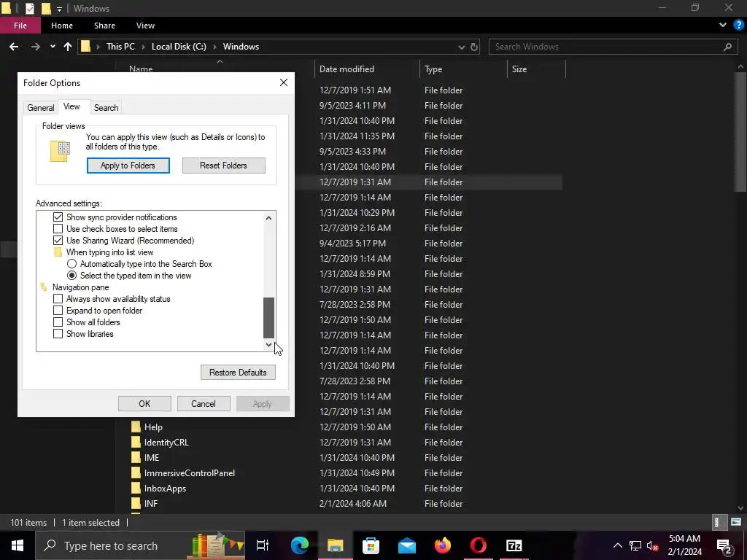Click the advanced settings scrollbar up arrow

point(268,217)
